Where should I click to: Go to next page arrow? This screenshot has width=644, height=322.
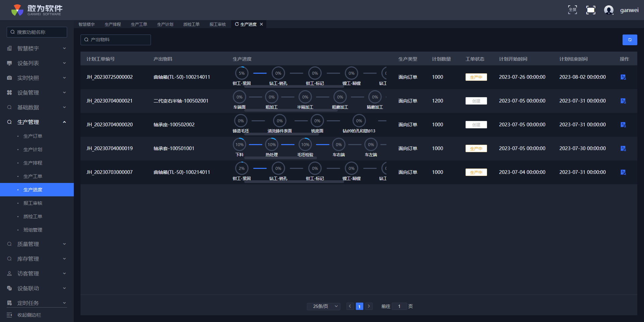click(369, 306)
